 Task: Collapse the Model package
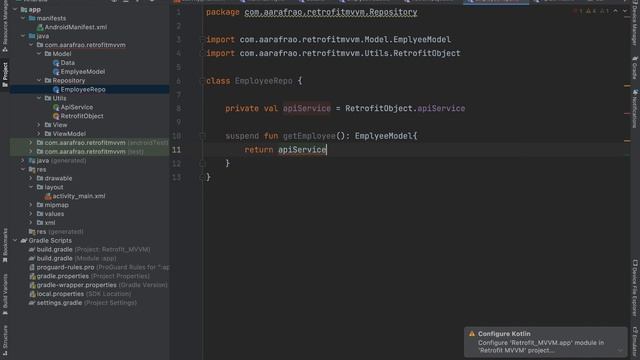click(x=39, y=54)
